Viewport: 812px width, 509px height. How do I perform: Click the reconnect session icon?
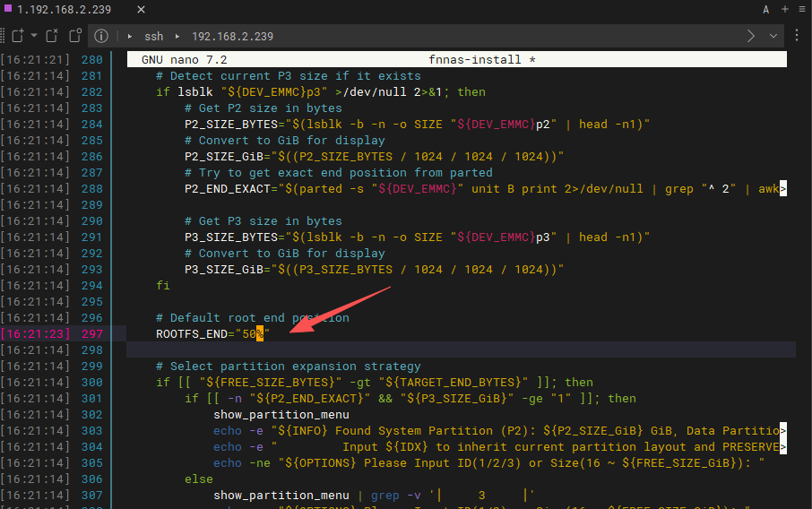click(75, 36)
